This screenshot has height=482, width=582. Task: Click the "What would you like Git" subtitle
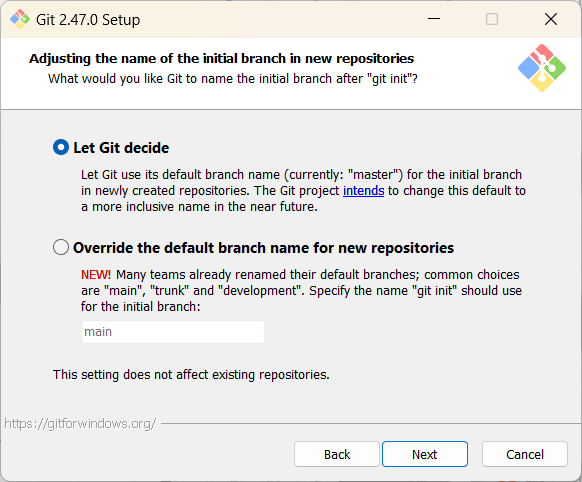coord(233,79)
